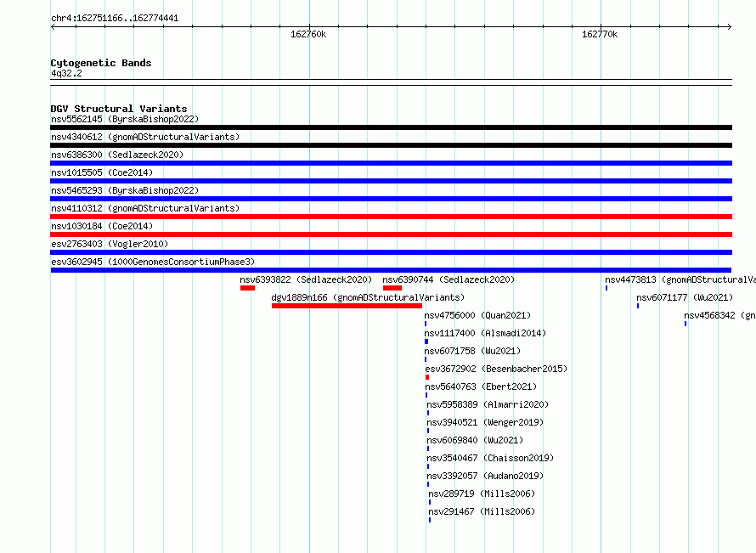Click the blue marker under nsv1117400
Viewport: 756px width, 553px height.
tap(426, 341)
